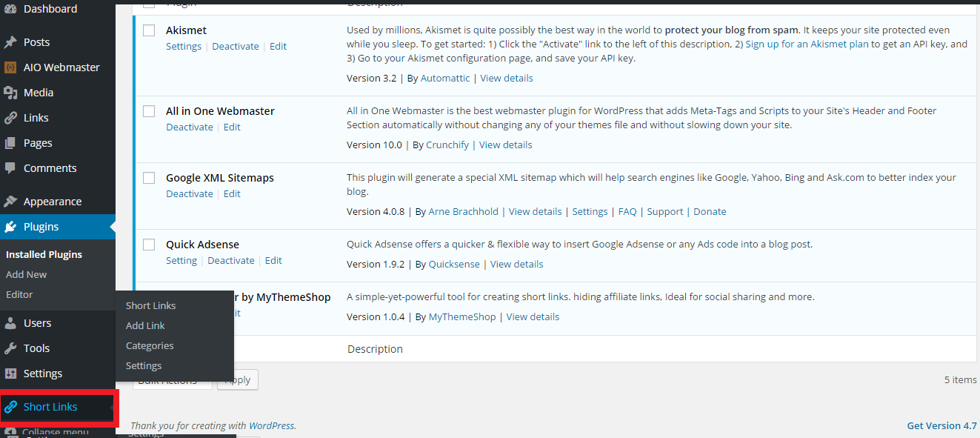Open Quick Adsense Setting link
Viewport: 980px width, 438px height.
(x=181, y=260)
